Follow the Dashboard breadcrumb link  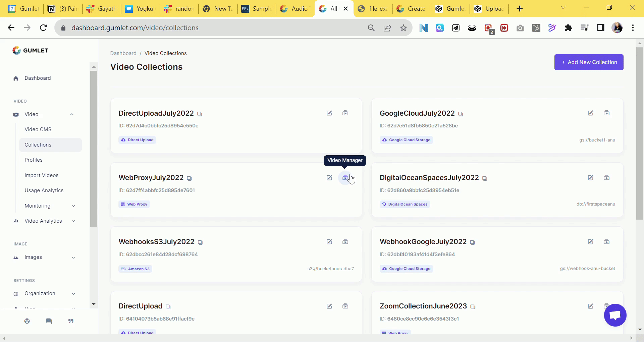tap(123, 53)
